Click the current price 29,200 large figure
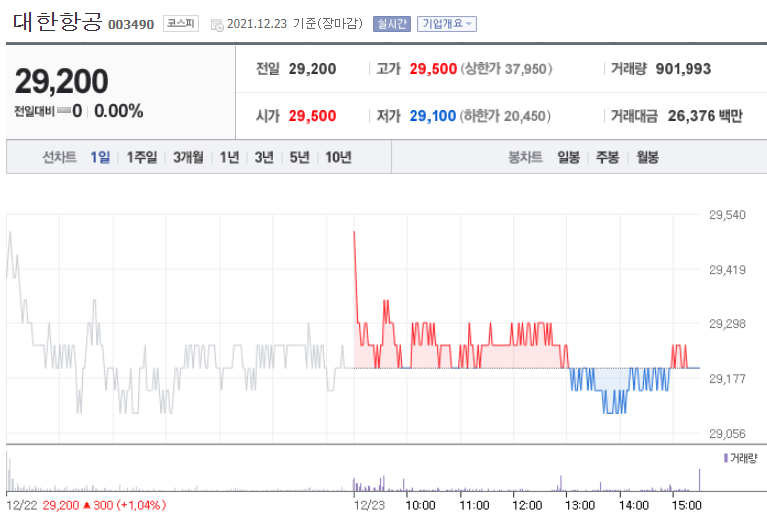This screenshot has width=767, height=525. pos(62,81)
